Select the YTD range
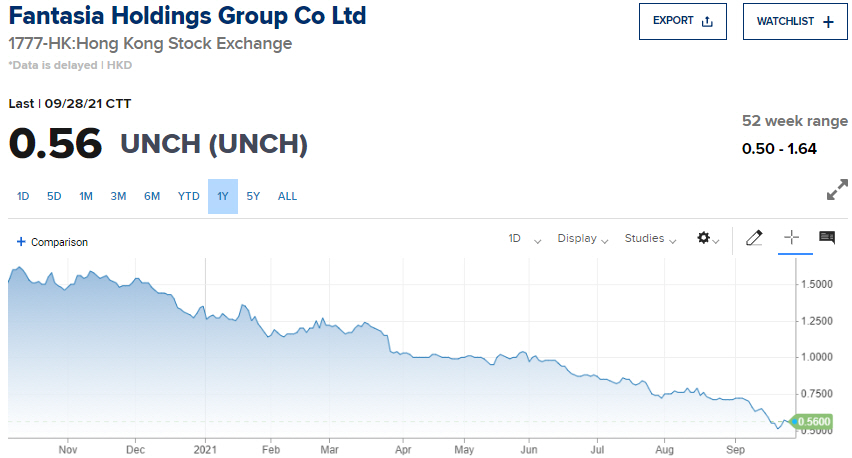This screenshot has height=458, width=852. click(188, 196)
